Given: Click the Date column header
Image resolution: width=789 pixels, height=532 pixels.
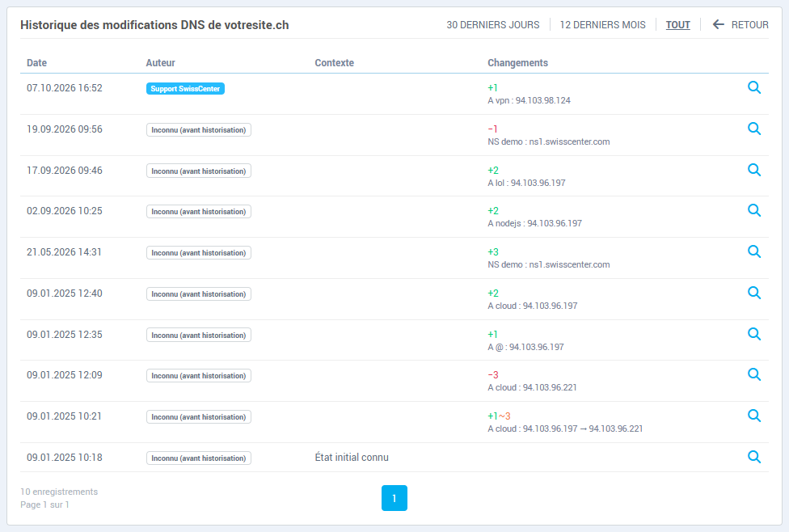Looking at the screenshot, I should click(36, 63).
